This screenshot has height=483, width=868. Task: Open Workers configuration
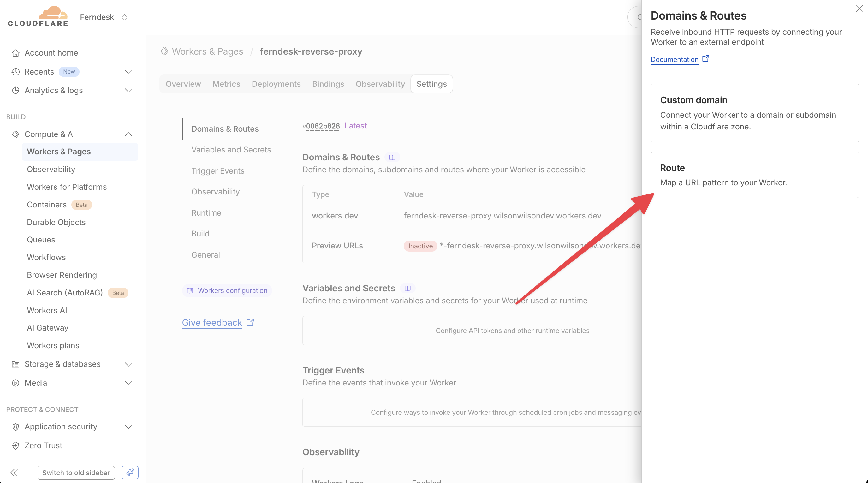pos(227,290)
